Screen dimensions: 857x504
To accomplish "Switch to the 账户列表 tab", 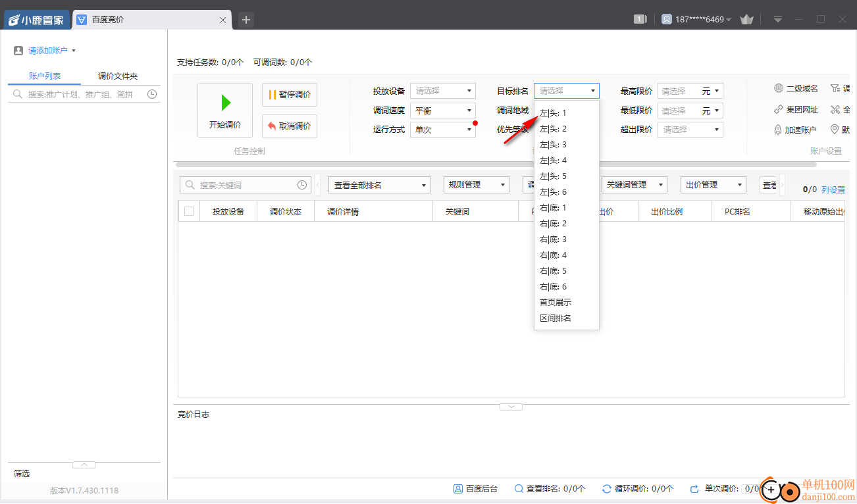I will pyautogui.click(x=45, y=76).
